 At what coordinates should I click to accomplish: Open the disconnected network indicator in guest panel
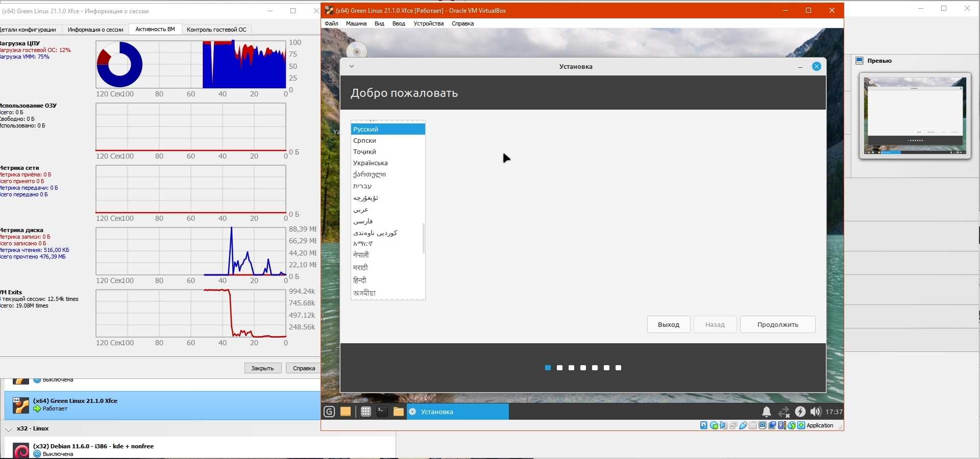tap(783, 412)
